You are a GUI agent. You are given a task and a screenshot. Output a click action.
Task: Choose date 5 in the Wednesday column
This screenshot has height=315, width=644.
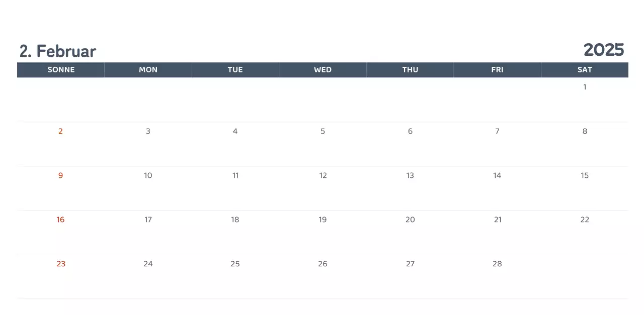point(323,131)
